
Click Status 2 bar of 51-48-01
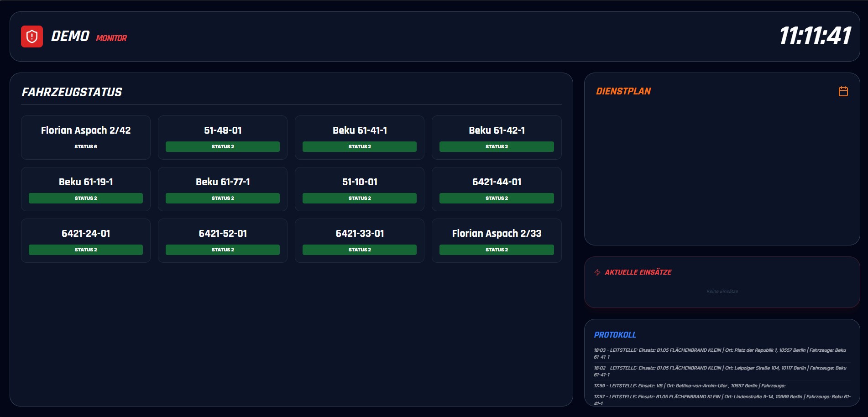click(x=223, y=146)
